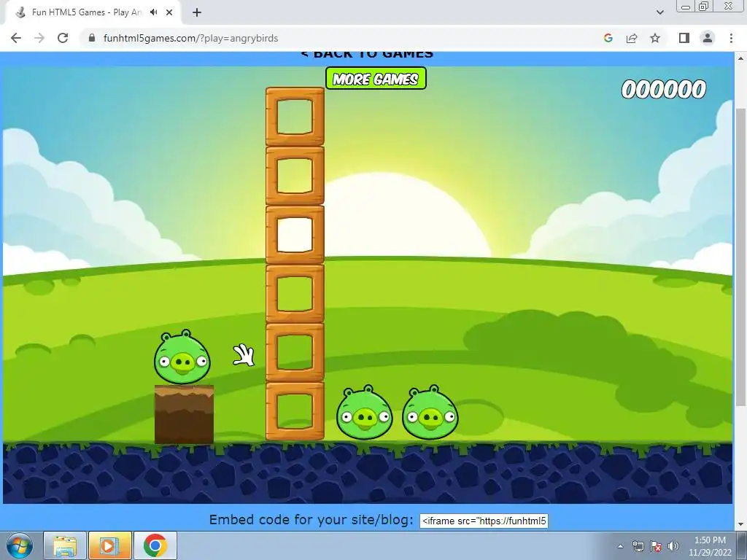Image resolution: width=747 pixels, height=560 pixels.
Task: Go back using browser back arrow
Action: coord(16,38)
